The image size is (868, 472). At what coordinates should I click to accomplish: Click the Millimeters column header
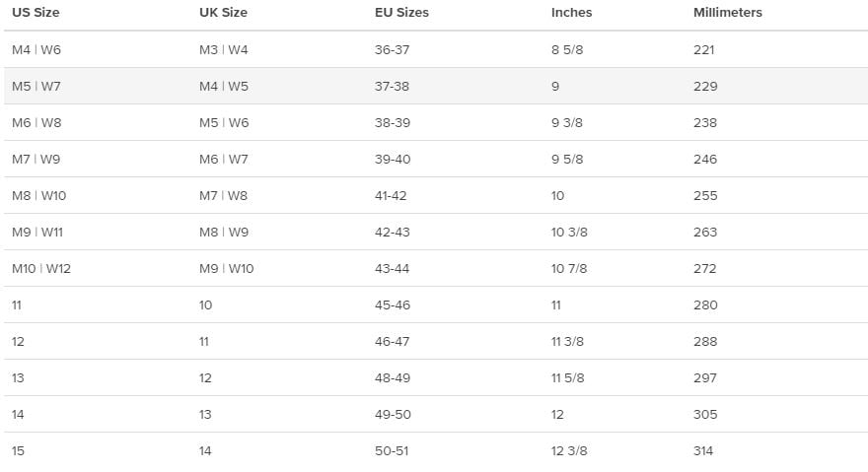click(x=727, y=12)
